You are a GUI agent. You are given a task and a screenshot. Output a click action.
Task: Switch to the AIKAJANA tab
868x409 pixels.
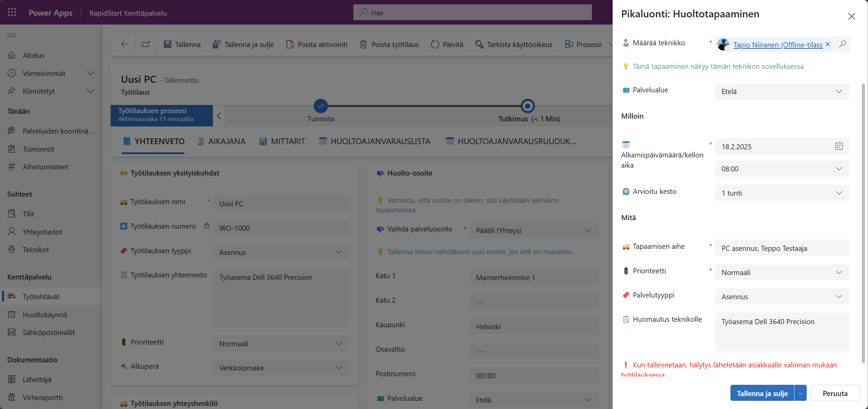[226, 141]
